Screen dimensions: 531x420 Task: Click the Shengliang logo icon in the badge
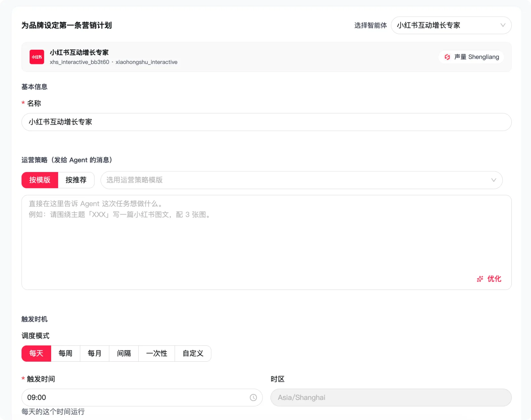(x=447, y=57)
